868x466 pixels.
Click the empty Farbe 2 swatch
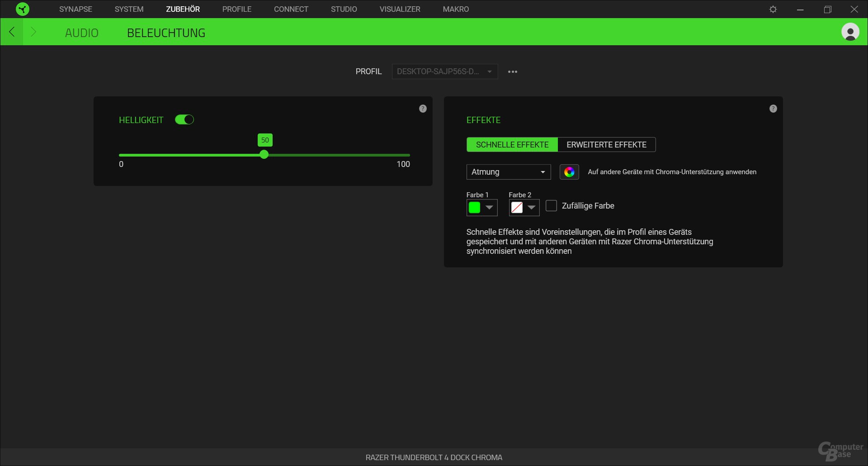[517, 208]
